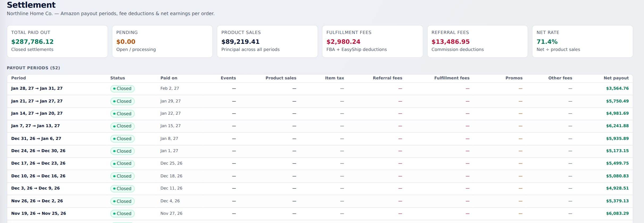Click the Status column header
644x223 pixels.
[118, 78]
